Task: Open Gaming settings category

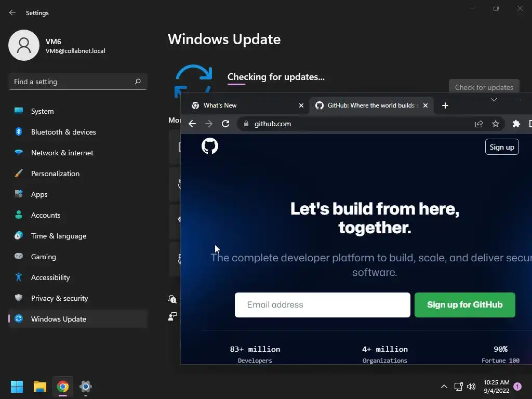Action: (x=78, y=257)
